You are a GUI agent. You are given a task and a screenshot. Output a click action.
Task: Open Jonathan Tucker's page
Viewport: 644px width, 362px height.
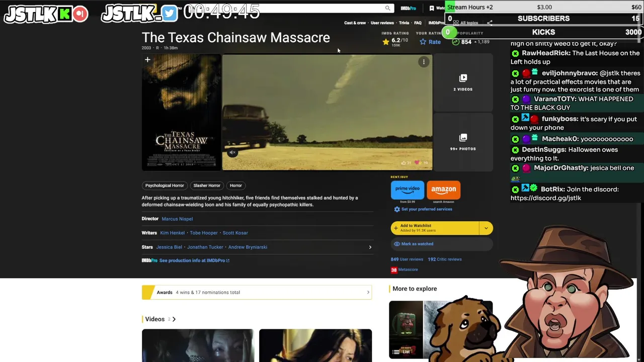205,247
